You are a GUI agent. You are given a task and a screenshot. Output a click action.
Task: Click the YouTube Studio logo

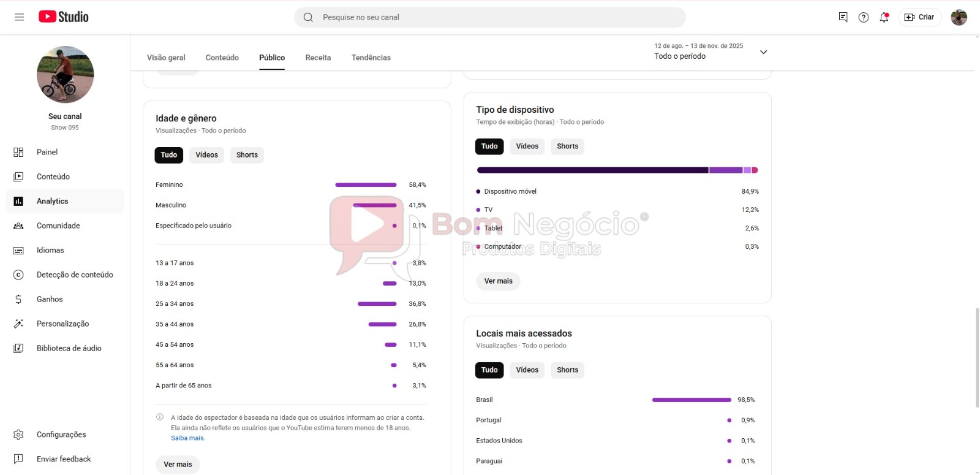64,17
